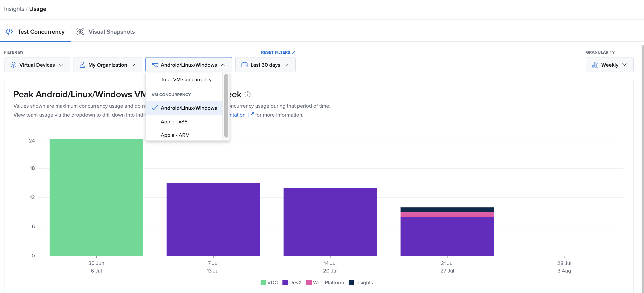This screenshot has width=644, height=293.
Task: Open the Last 30 days dropdown
Action: 265,65
